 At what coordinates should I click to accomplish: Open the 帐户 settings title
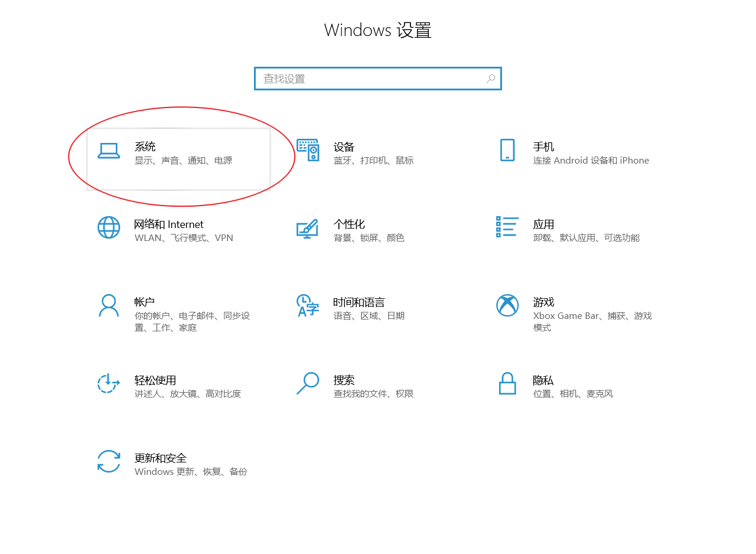pos(145,302)
